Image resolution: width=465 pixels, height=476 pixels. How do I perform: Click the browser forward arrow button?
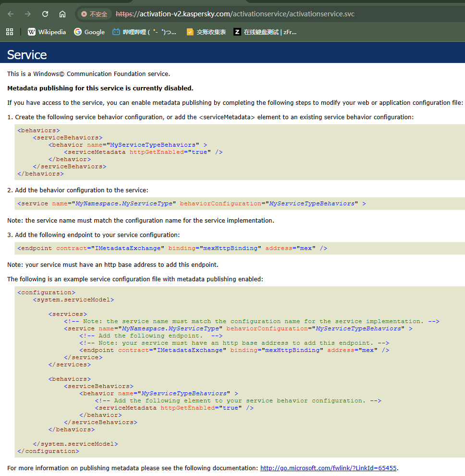(x=28, y=14)
